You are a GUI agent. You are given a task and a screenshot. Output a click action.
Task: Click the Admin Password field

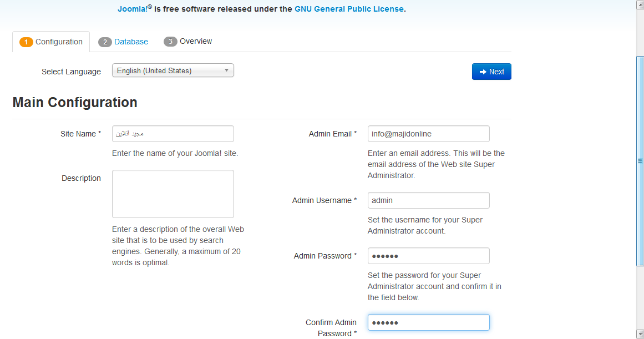click(x=428, y=256)
